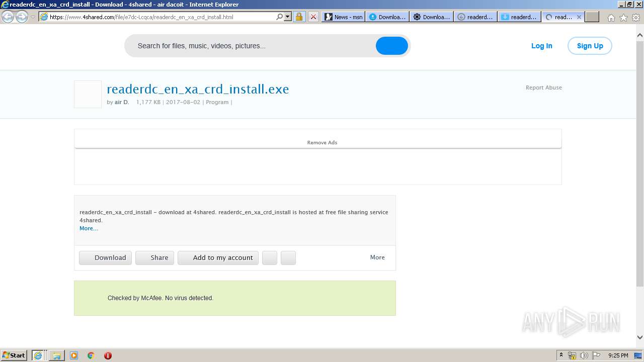Expand the description with More... link
The width and height of the screenshot is (644, 362).
(89, 228)
